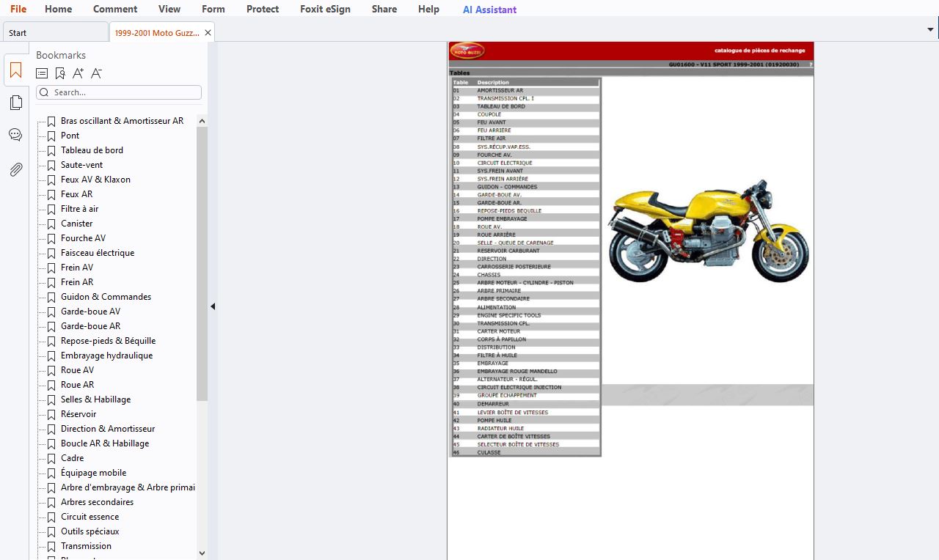Go to the Frein AV bookmark
This screenshot has height=560, width=939.
[x=76, y=268]
